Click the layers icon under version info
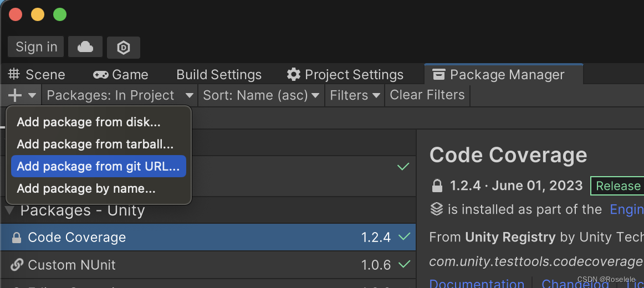This screenshot has width=644, height=288. click(x=437, y=209)
